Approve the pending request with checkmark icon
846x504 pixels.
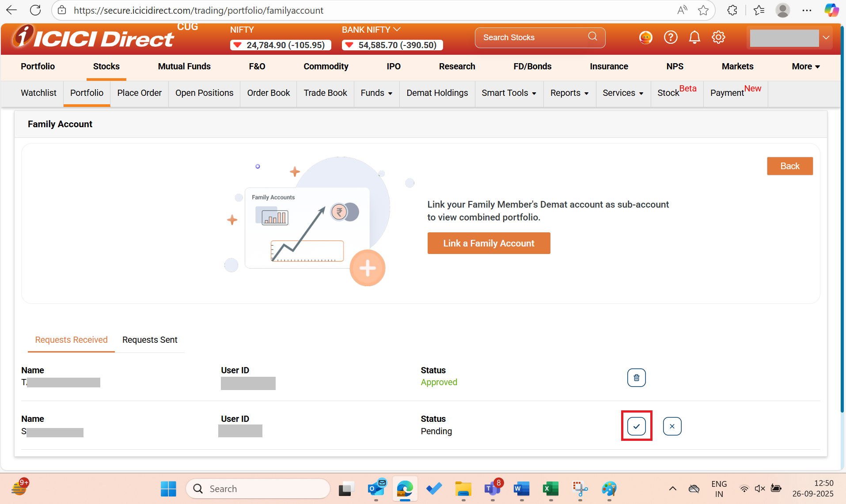click(636, 426)
